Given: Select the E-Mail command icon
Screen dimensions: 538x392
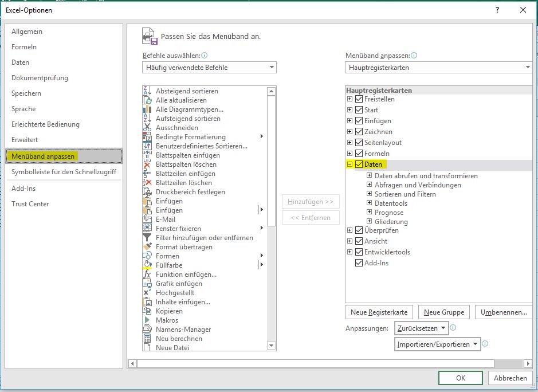Looking at the screenshot, I should click(147, 219).
